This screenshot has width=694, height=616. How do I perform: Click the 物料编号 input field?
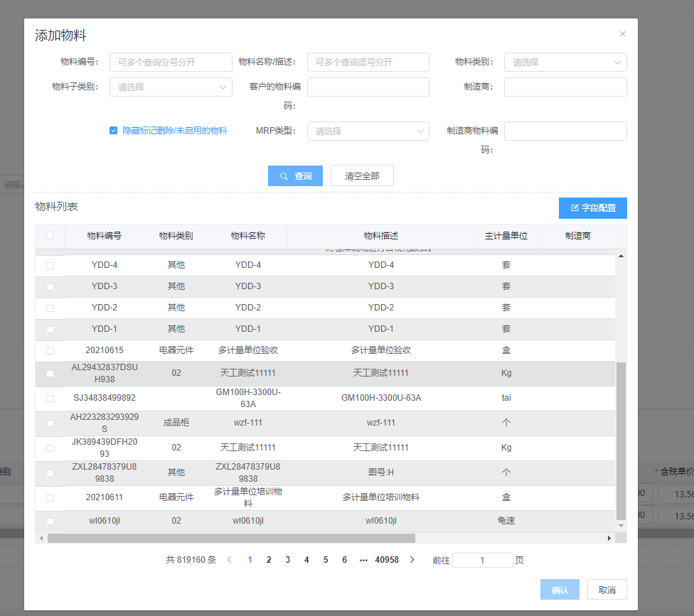171,63
